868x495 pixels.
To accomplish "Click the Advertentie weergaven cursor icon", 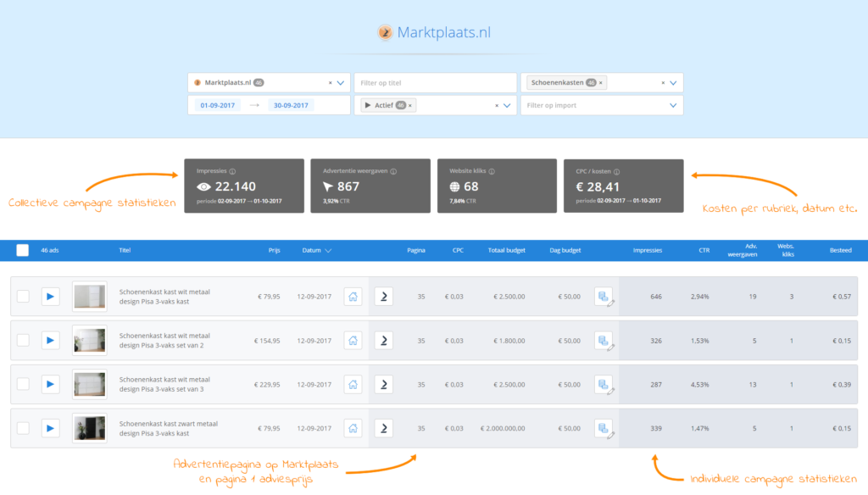I will pyautogui.click(x=328, y=186).
